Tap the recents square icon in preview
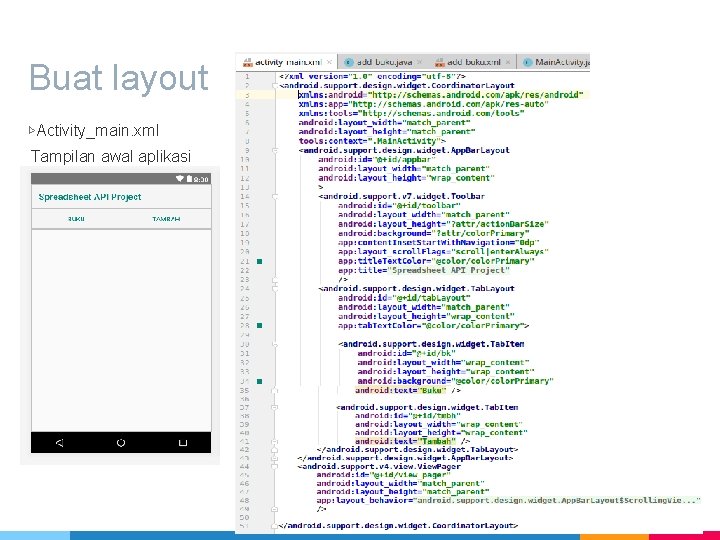Image resolution: width=720 pixels, height=540 pixels. tap(183, 443)
